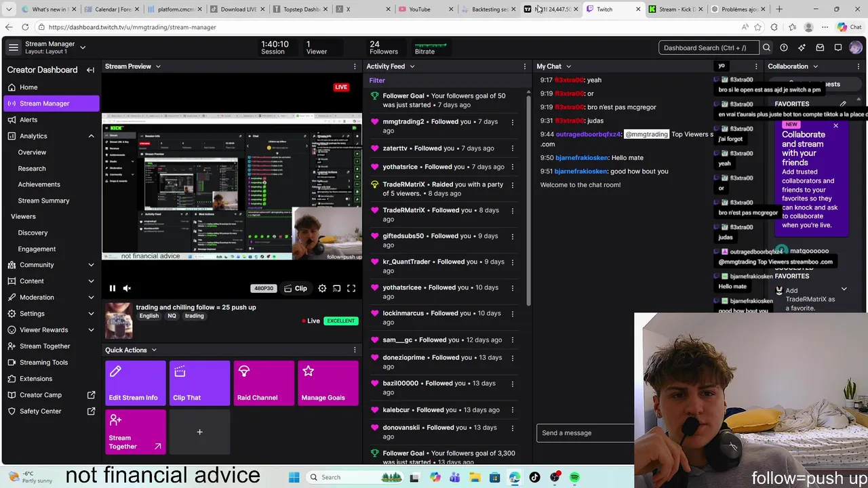Expand the My Chat panel dropdown
Image resolution: width=868 pixels, height=488 pixels.
[x=568, y=66]
